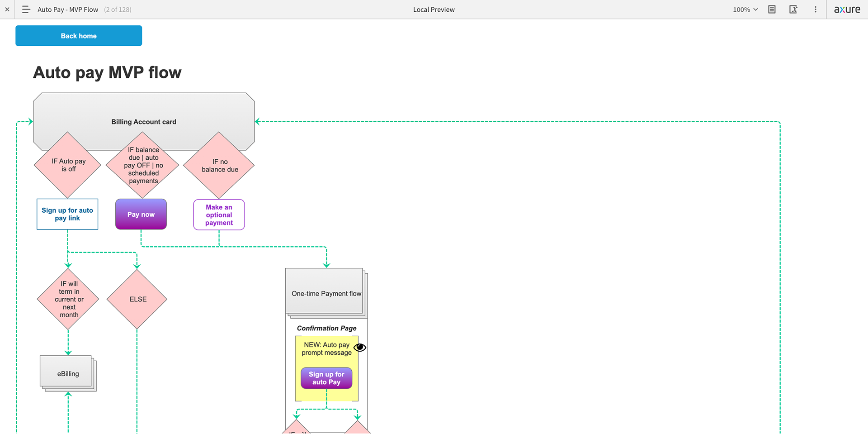Click the IF will term in current month diamond
Image resolution: width=868 pixels, height=434 pixels.
pos(68,299)
